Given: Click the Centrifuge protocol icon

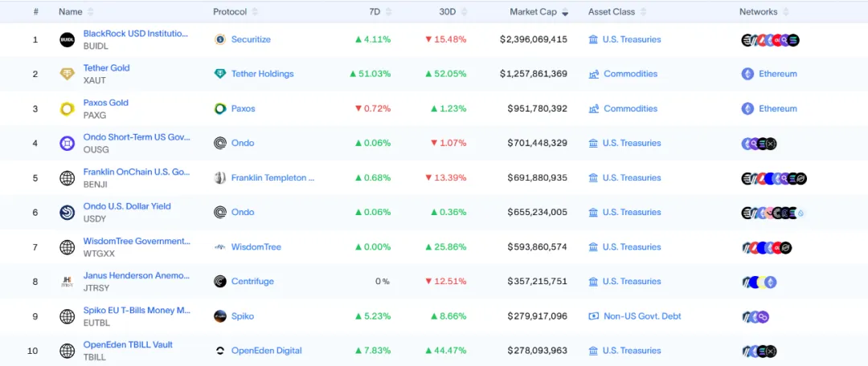Looking at the screenshot, I should click(220, 282).
